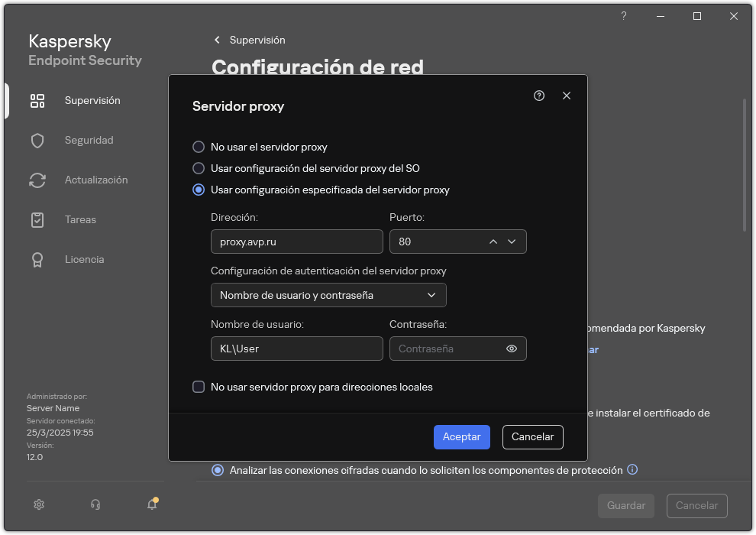The width and height of the screenshot is (756, 535).
Task: Click the info icon next to encrypted connections option
Action: [x=632, y=470]
